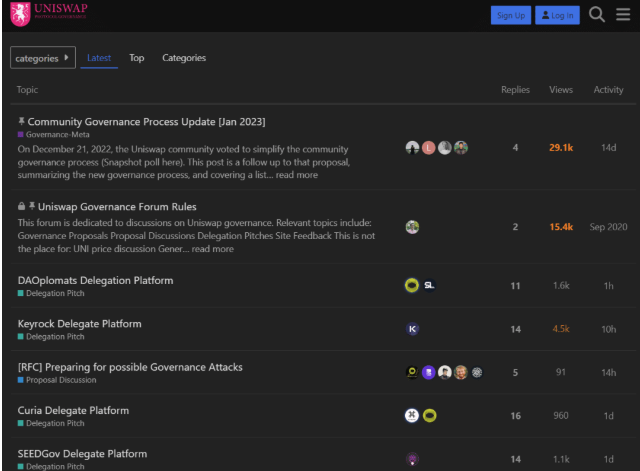Click the SL avatar on DAOplomats topic
Screen dimensions: 640x471
(x=429, y=285)
